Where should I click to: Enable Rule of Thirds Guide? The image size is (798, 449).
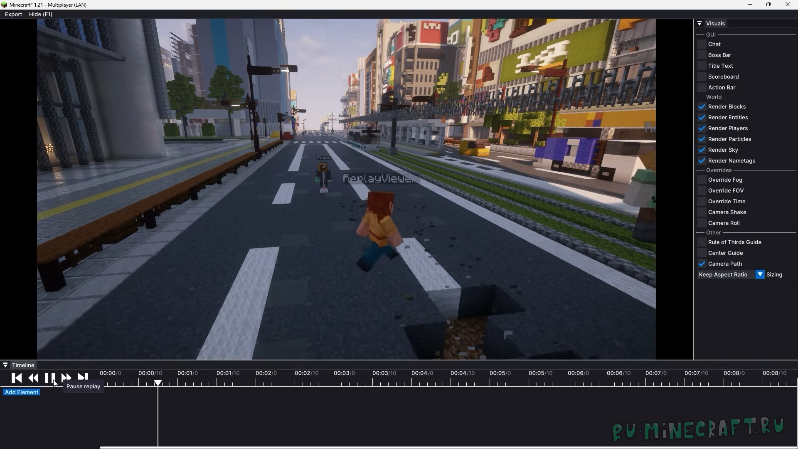[702, 242]
